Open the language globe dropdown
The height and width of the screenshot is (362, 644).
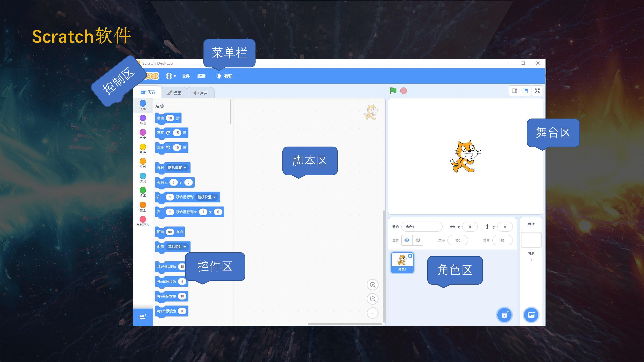171,76
